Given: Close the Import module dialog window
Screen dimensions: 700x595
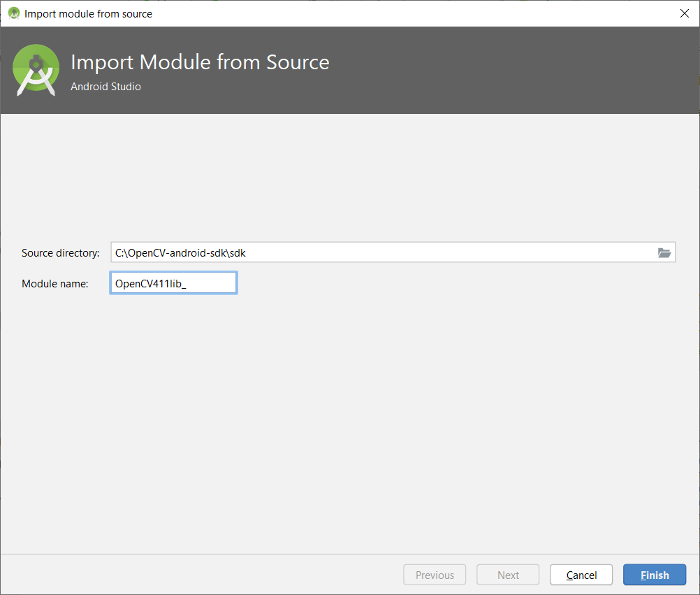Looking at the screenshot, I should tap(684, 13).
